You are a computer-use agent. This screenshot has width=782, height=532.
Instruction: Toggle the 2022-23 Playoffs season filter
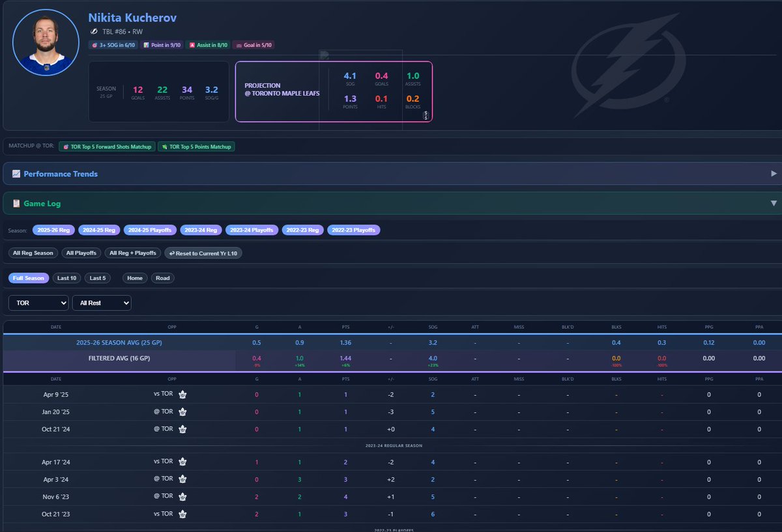(x=354, y=230)
